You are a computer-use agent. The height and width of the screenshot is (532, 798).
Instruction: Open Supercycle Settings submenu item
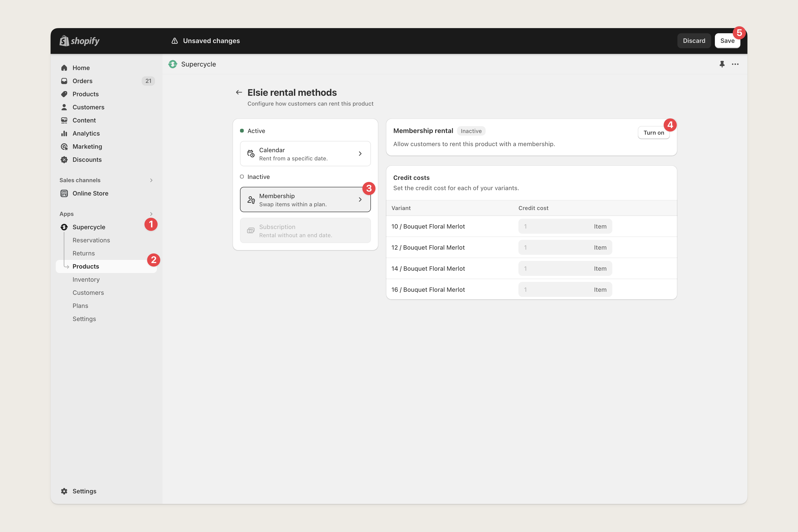[x=84, y=319]
